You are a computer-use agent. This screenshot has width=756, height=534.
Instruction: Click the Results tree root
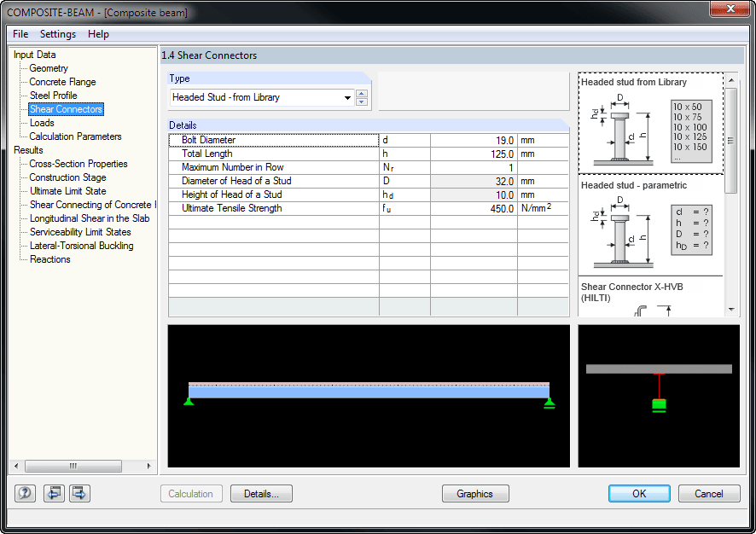point(28,150)
